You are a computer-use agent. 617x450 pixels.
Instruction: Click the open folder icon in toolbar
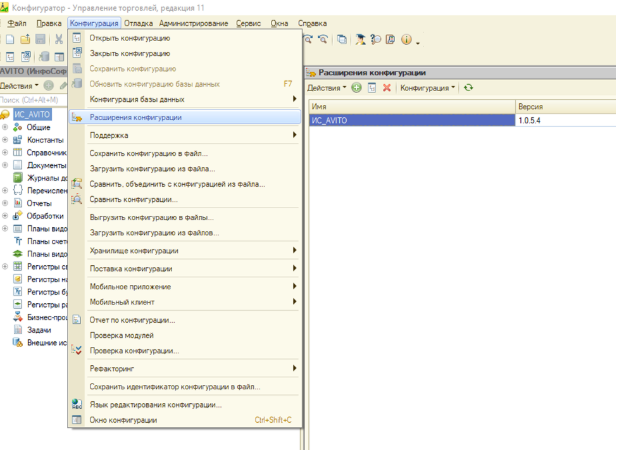(x=24, y=40)
